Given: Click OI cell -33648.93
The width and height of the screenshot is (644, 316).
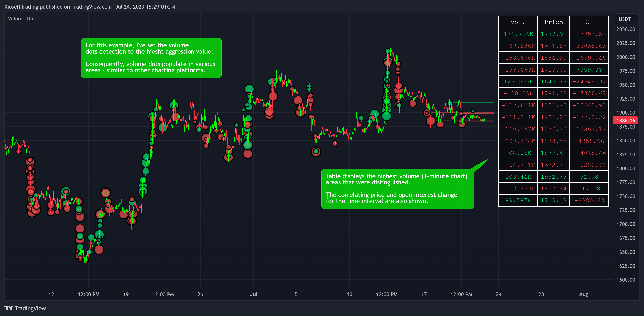Looking at the screenshot, I should pos(589,105).
